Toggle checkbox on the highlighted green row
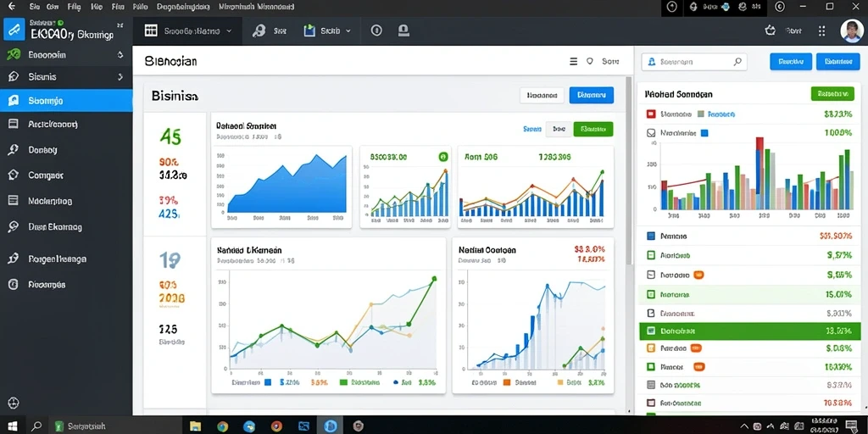 click(651, 331)
